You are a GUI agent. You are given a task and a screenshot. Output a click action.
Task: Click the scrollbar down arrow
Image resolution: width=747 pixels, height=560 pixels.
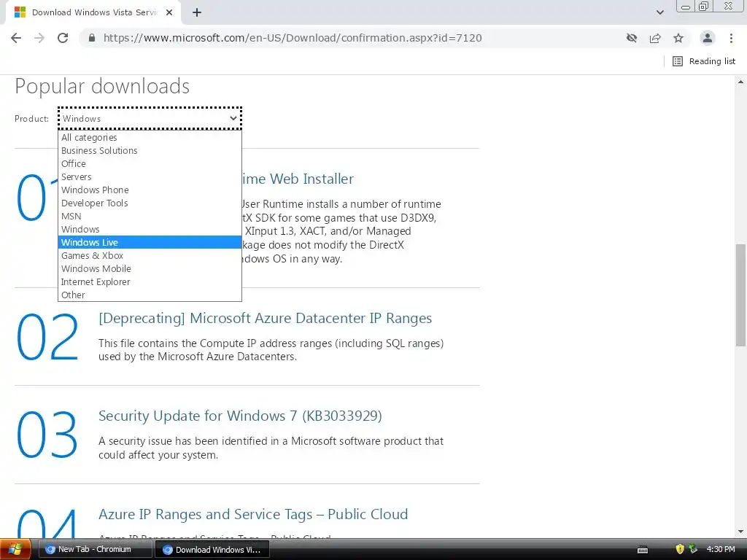(740, 532)
